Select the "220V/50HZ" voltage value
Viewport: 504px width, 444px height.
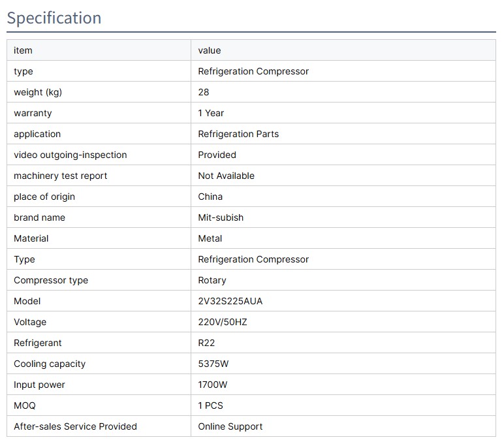223,322
